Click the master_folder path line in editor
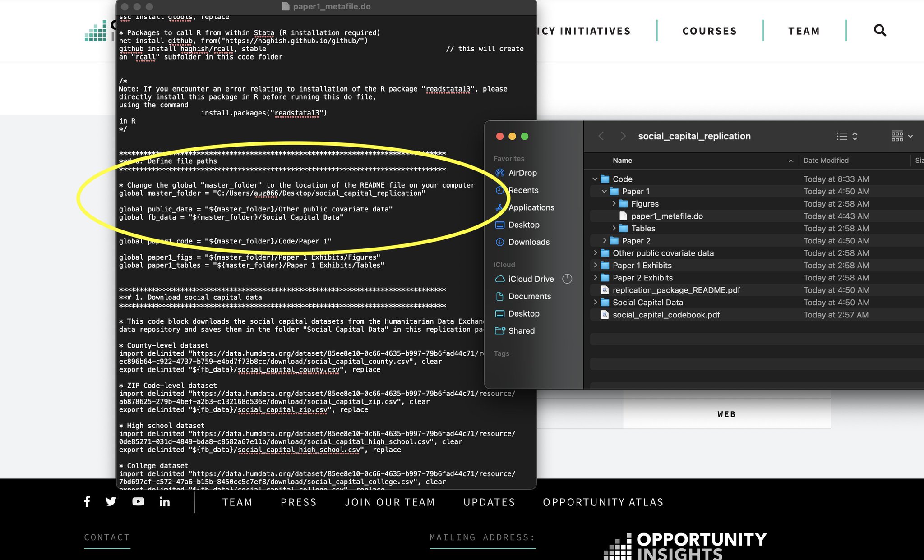Image resolution: width=924 pixels, height=560 pixels. click(272, 193)
